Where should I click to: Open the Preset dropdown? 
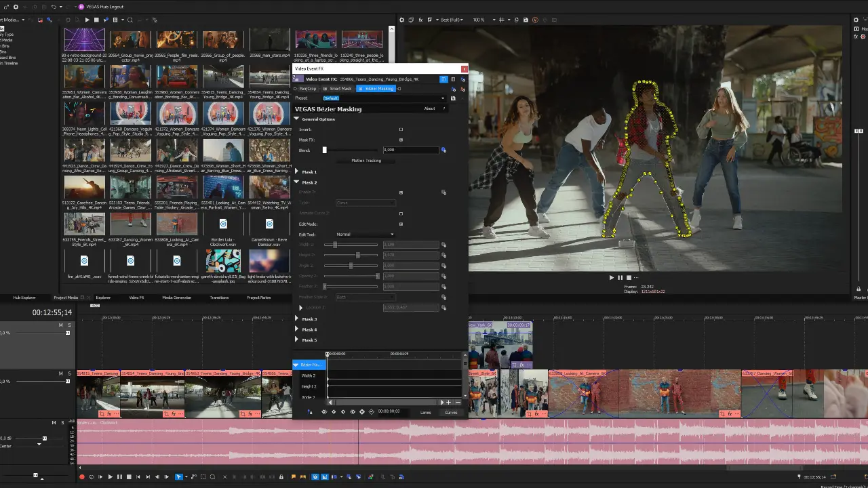[442, 98]
